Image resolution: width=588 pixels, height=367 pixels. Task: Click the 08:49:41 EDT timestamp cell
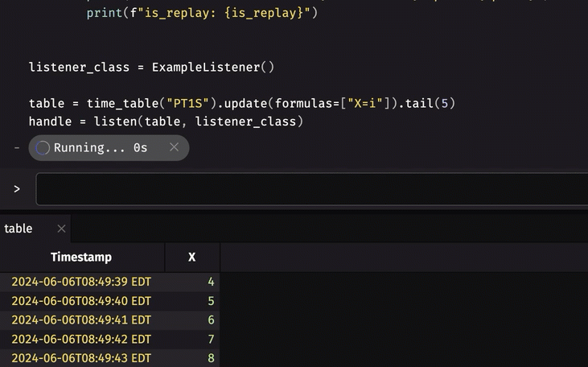click(x=81, y=320)
